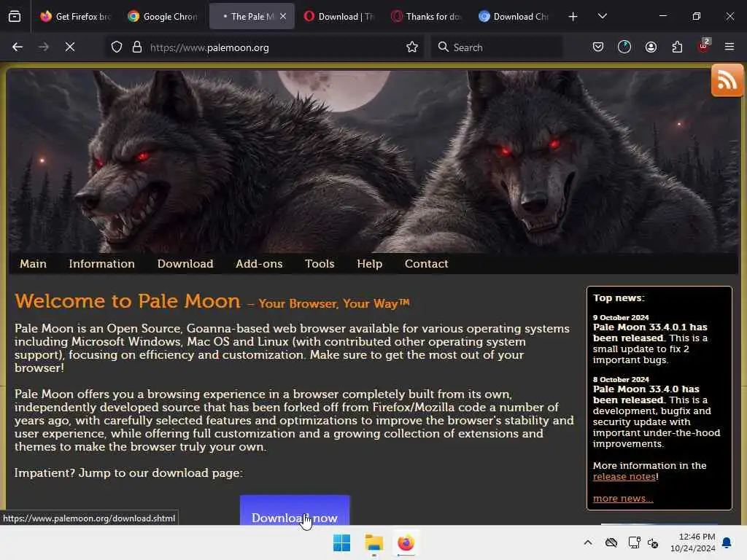
Task: Follow the release notes link
Action: point(624,477)
